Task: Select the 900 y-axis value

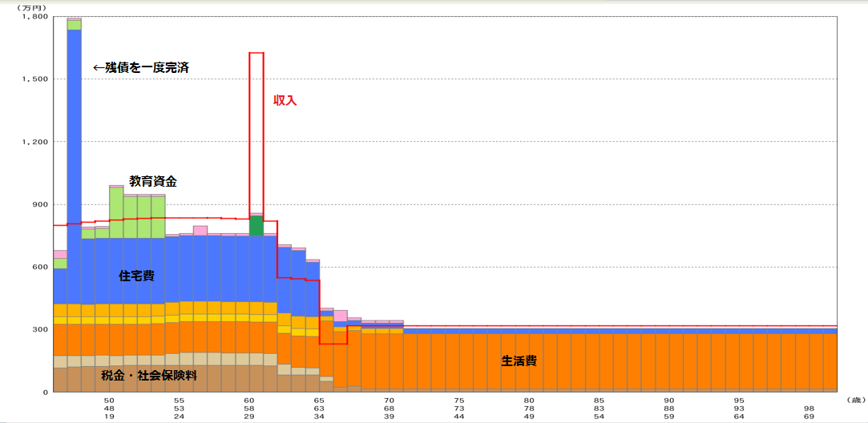Action: [x=39, y=204]
